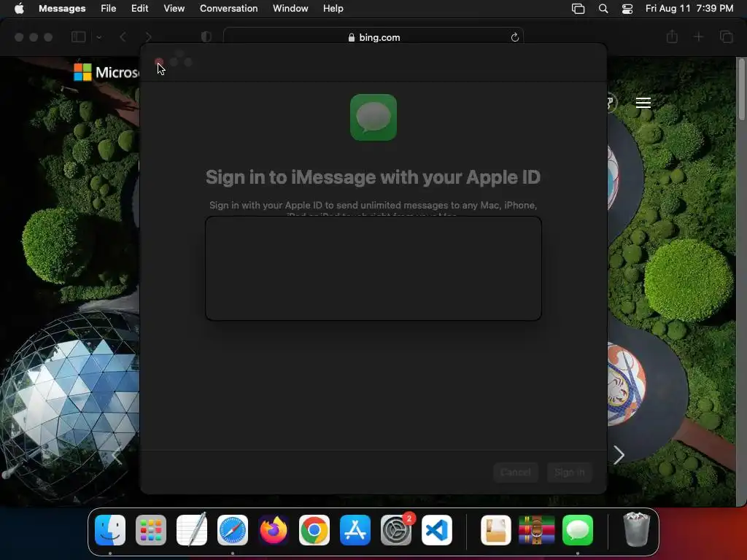The image size is (747, 560).
Task: Open the Window menu
Action: (x=290, y=9)
